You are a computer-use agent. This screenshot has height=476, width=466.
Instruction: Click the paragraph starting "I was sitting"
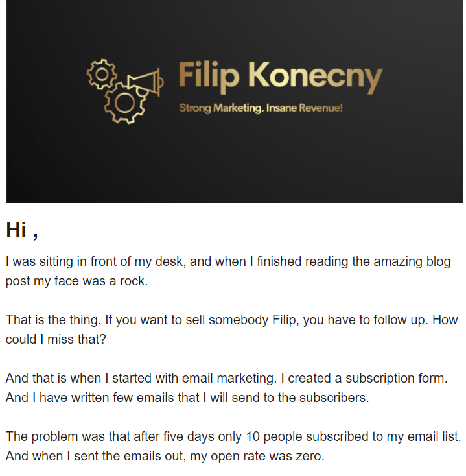pyautogui.click(x=228, y=272)
